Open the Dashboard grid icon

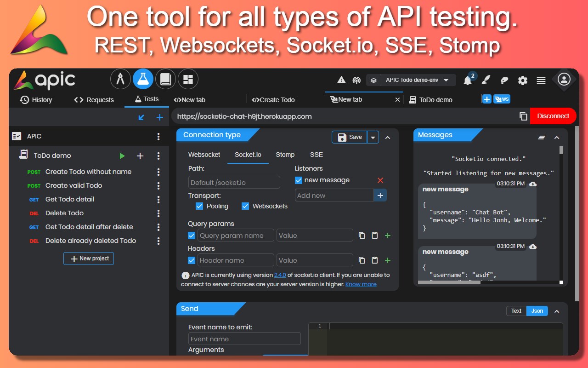click(188, 79)
